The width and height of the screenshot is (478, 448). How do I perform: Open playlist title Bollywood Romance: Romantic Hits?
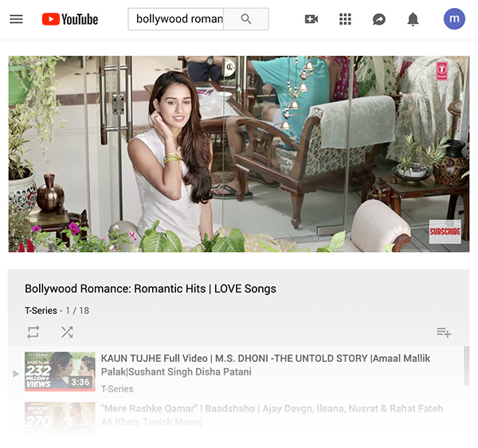coord(151,289)
